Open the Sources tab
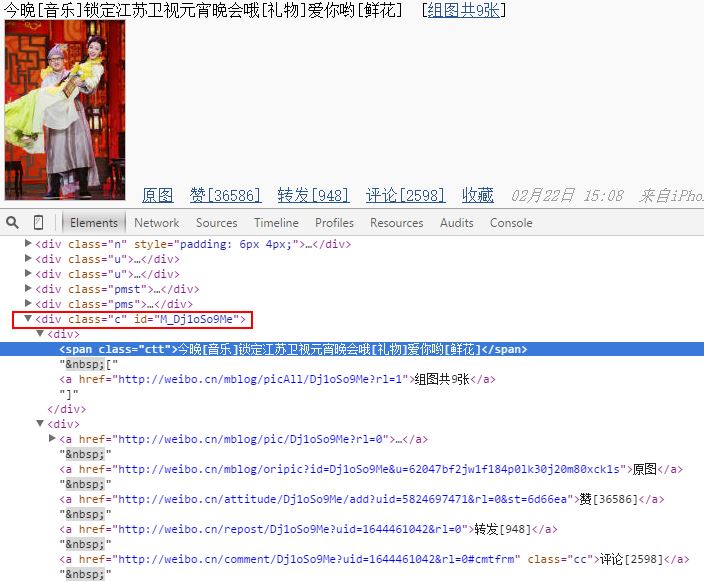Screen dimensions: 704x582 point(216,223)
